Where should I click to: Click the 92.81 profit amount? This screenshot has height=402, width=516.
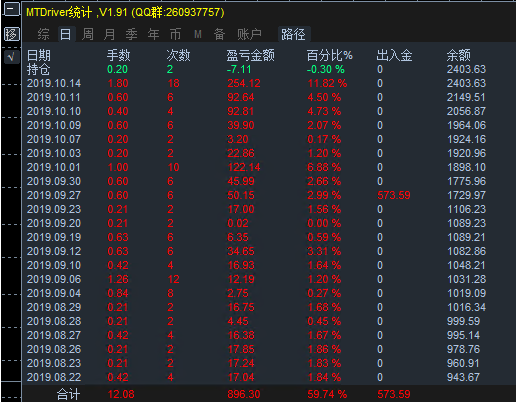point(240,111)
